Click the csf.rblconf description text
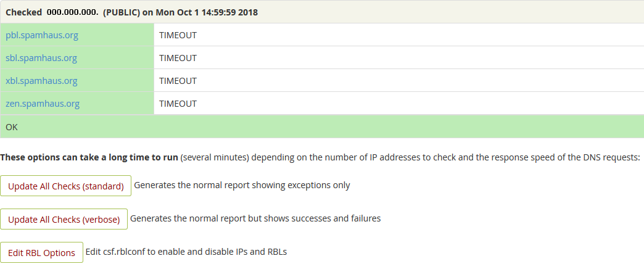This screenshot has height=269, width=644. point(186,252)
